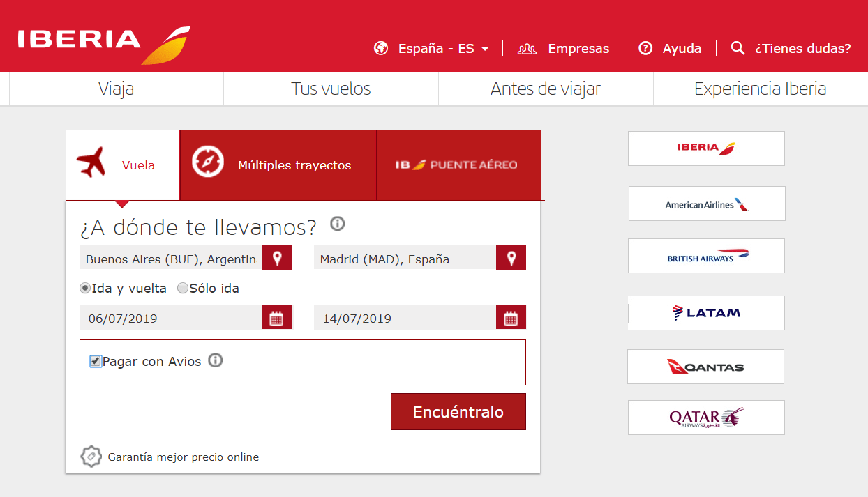Switch to the Puente Aéreo tab
The height and width of the screenshot is (497, 868).
(457, 165)
